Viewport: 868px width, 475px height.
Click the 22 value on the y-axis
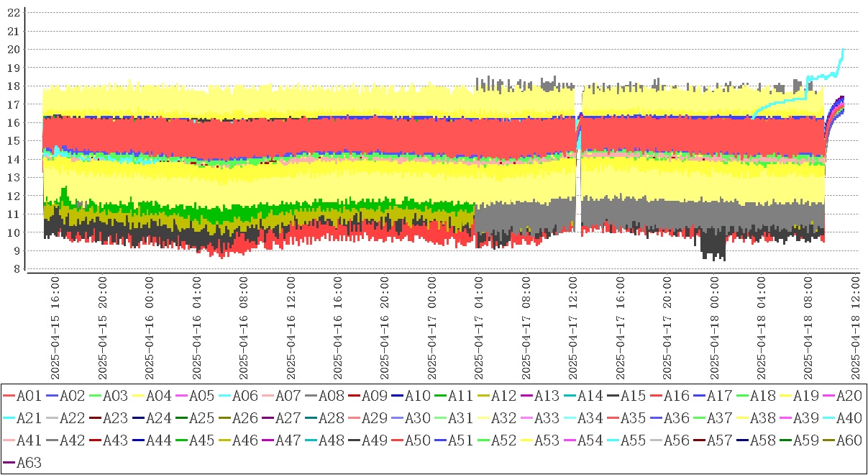click(12, 13)
